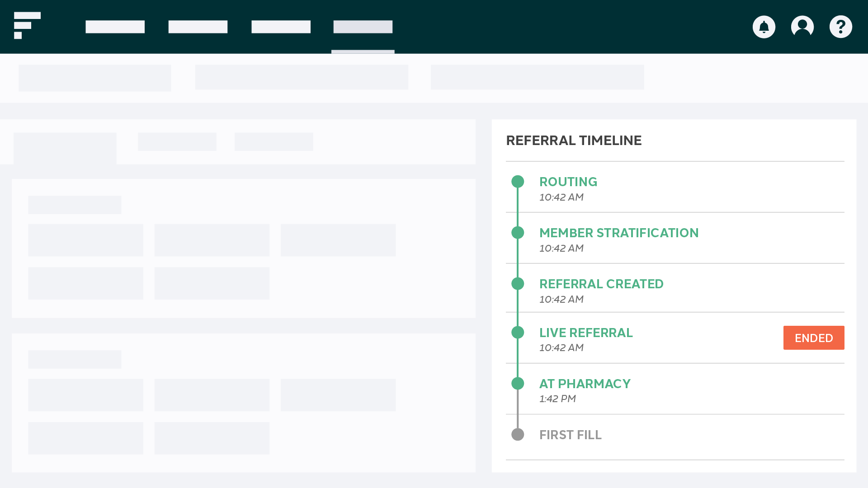Select the Member Stratification timeline dot
Screen dimensions: 868x488
point(518,233)
